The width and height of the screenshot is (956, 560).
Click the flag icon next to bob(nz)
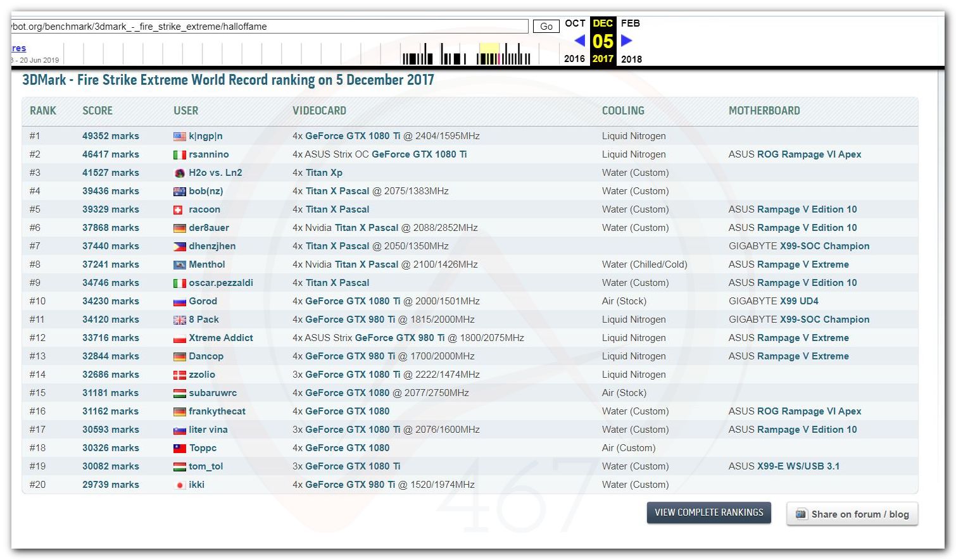[180, 191]
